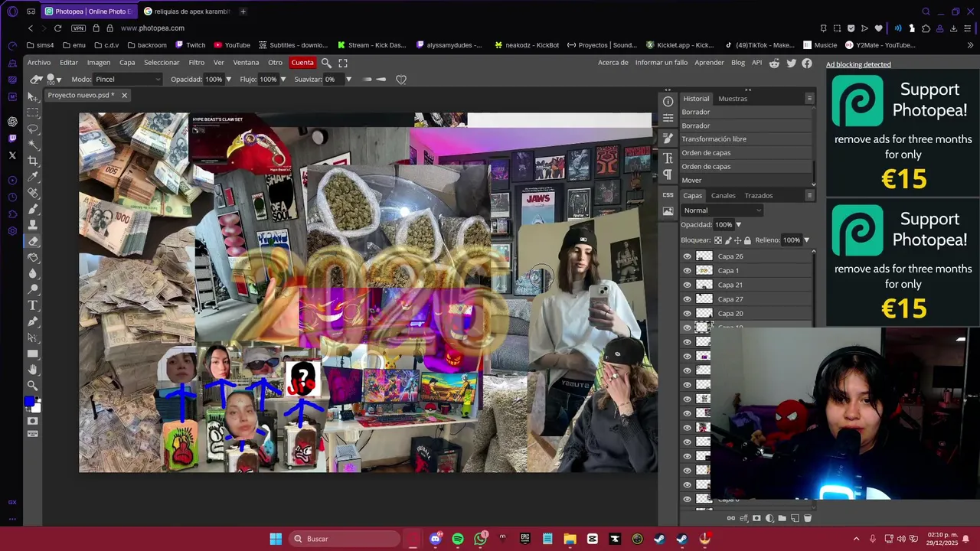This screenshot has height=551, width=980.
Task: Switch to the Canales tab
Action: 723,196
